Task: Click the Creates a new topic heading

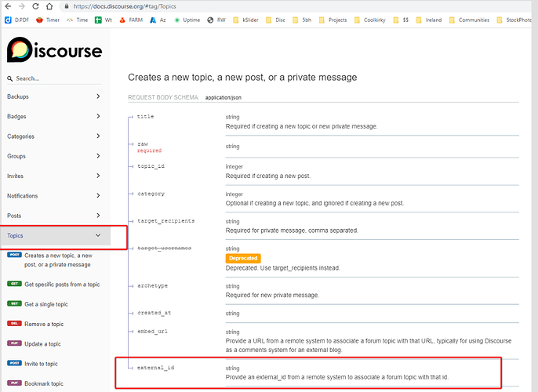Action: click(x=242, y=78)
